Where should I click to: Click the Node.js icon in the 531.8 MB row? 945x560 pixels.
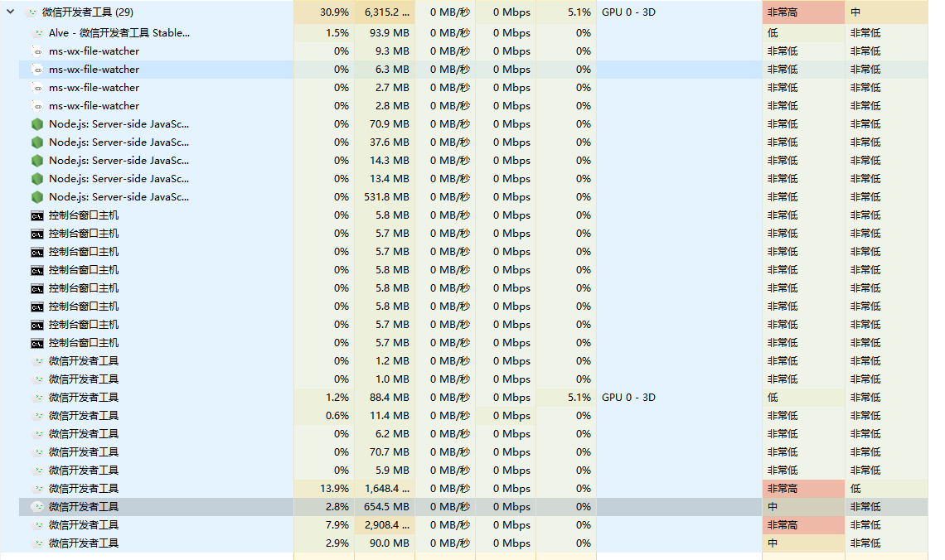pos(37,197)
